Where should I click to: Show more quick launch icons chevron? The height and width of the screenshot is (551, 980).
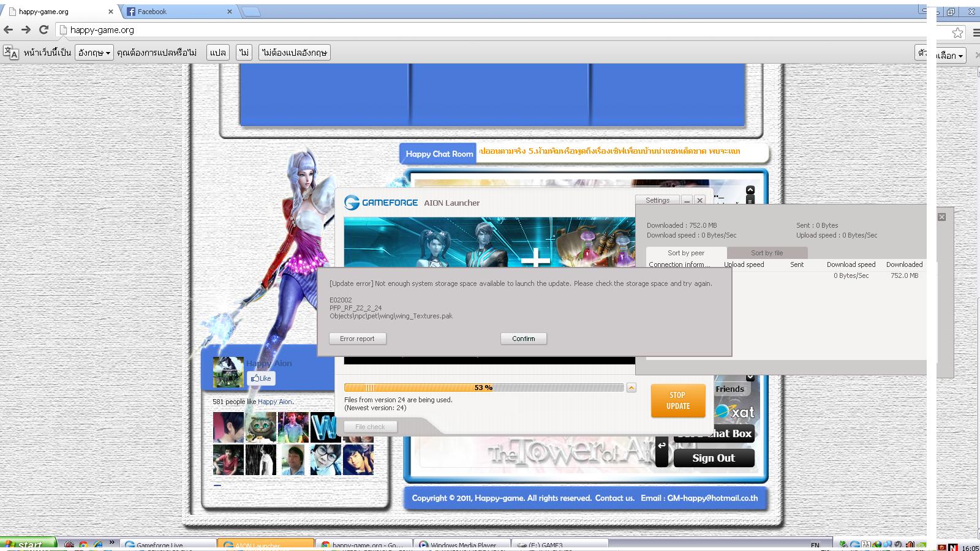[x=111, y=542]
